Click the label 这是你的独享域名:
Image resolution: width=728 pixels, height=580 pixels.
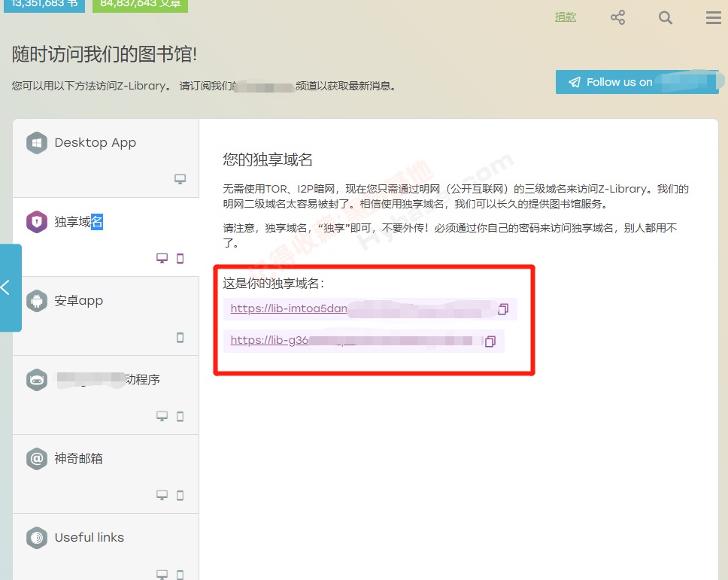(x=273, y=284)
